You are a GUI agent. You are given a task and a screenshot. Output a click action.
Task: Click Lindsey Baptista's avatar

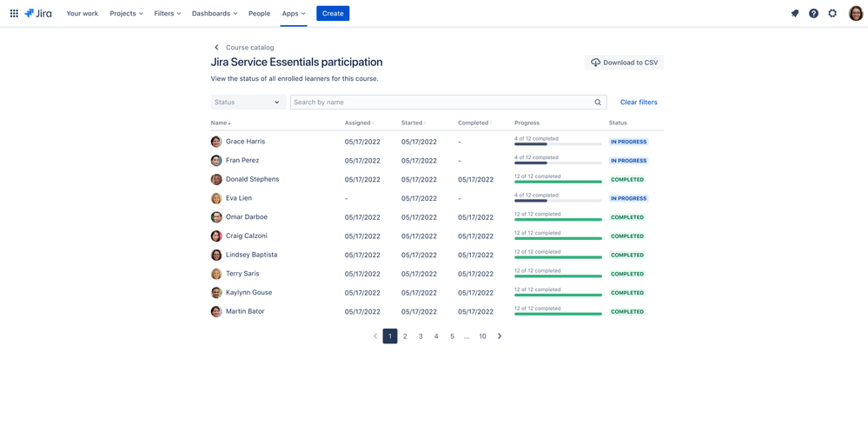pos(216,256)
